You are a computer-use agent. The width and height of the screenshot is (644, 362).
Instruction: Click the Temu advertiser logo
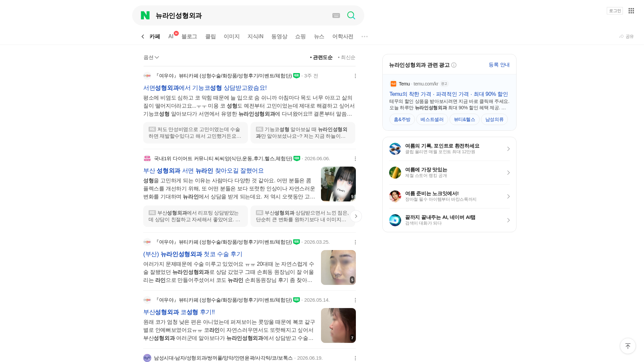pyautogui.click(x=393, y=84)
